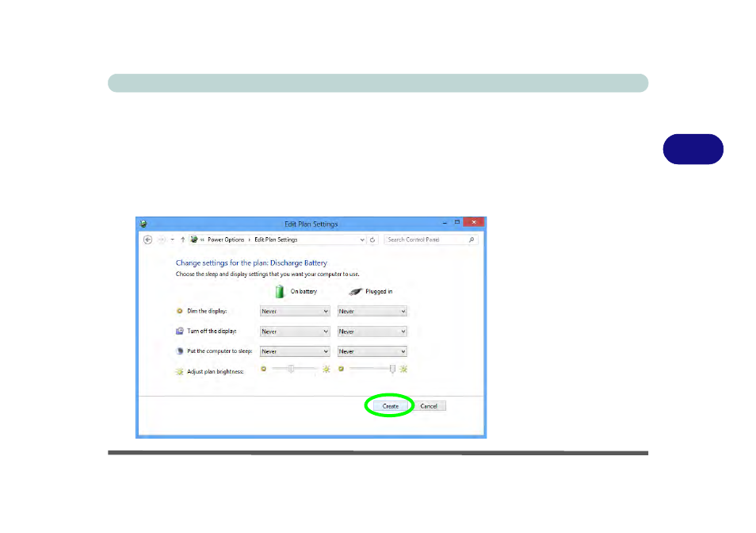Open Dim the display On battery dropdown
Image resolution: width=756 pixels, height=533 pixels.
click(295, 312)
